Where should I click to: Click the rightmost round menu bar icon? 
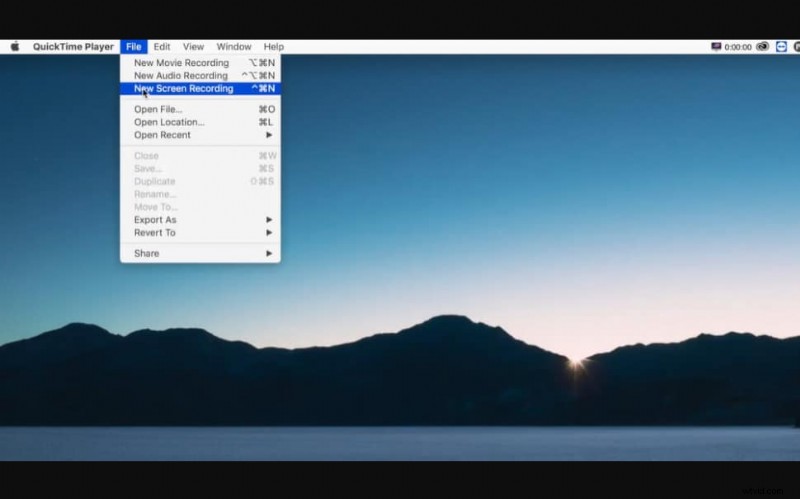796,46
